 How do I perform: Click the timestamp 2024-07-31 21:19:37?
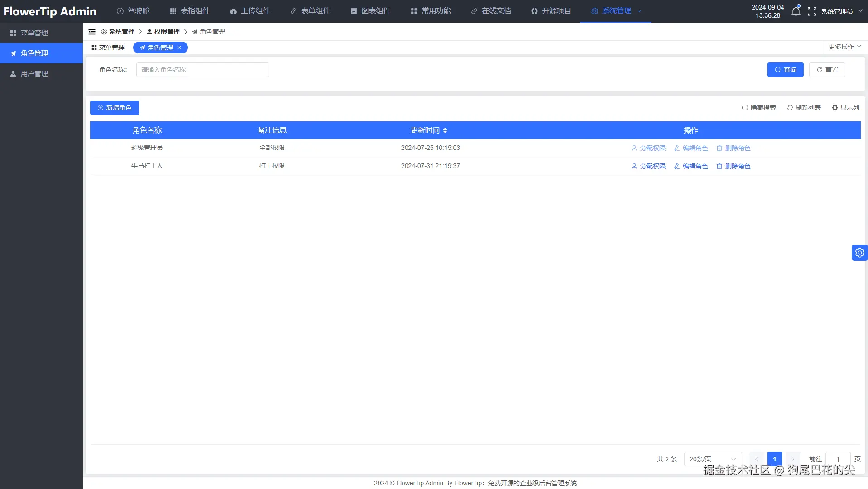click(431, 166)
